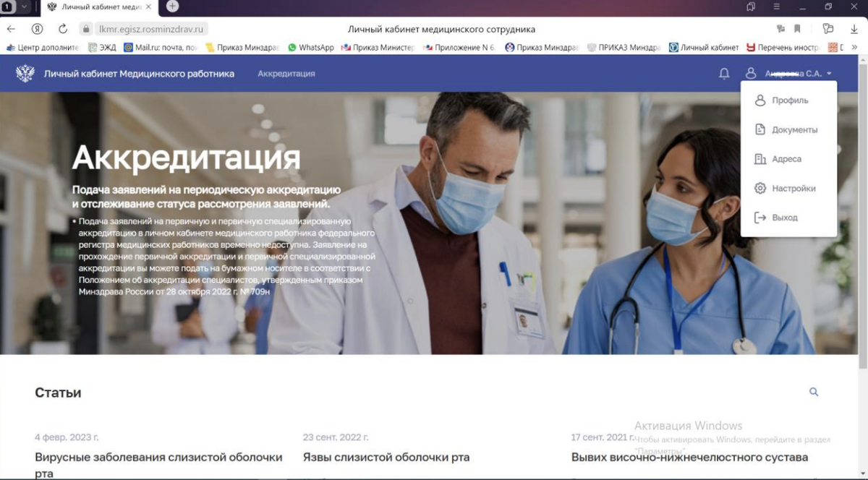Image resolution: width=868 pixels, height=480 pixels.
Task: Open the article Язвы слизистой оболочки рта
Action: 386,457
